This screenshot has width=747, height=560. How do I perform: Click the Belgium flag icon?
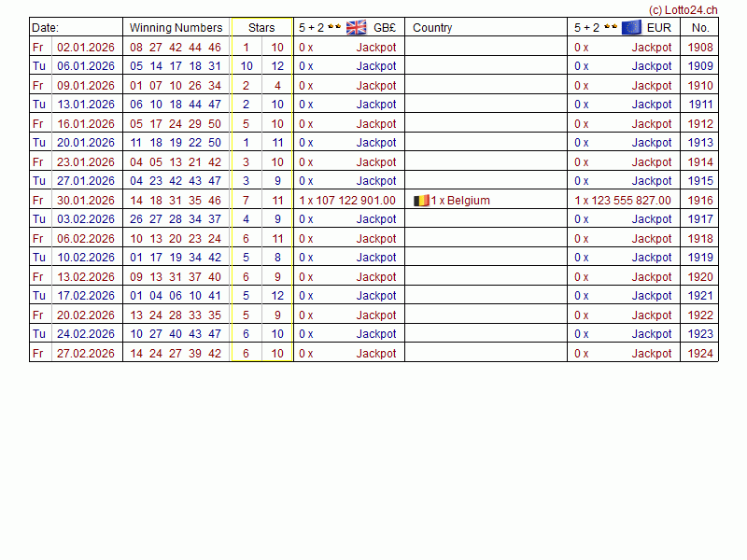422,200
